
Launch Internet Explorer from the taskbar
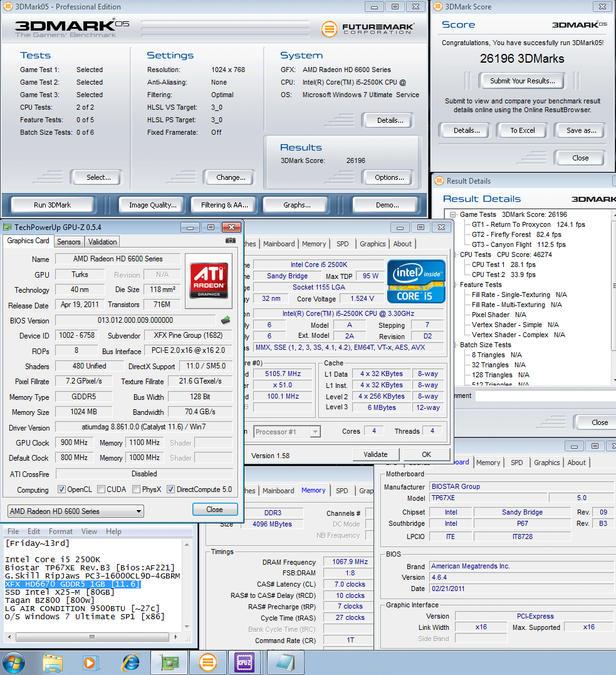click(x=131, y=663)
